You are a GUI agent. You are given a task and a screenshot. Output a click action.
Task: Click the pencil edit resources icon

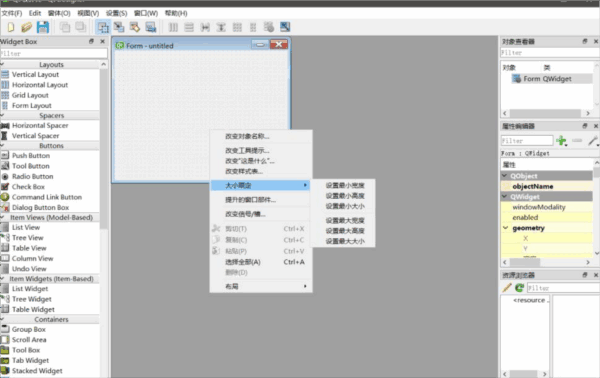point(507,288)
